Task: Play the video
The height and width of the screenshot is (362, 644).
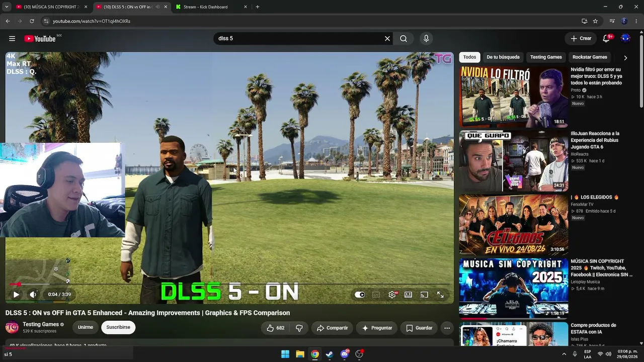Action: 16,295
